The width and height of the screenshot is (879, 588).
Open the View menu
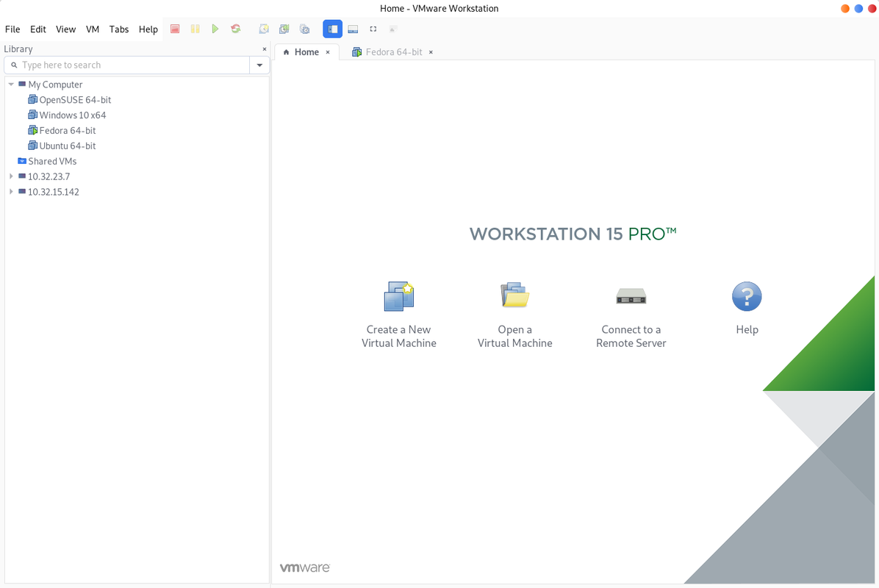(x=65, y=29)
